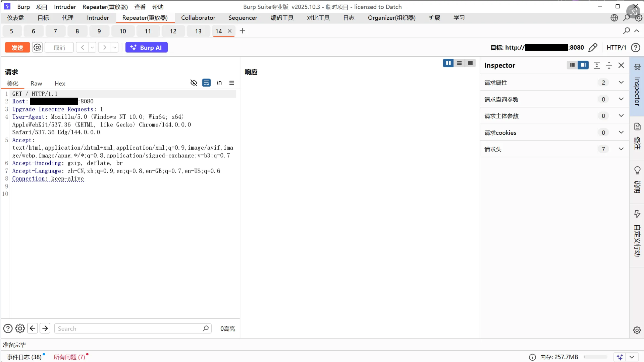
Task: Switch request view to Raw
Action: [x=36, y=84]
